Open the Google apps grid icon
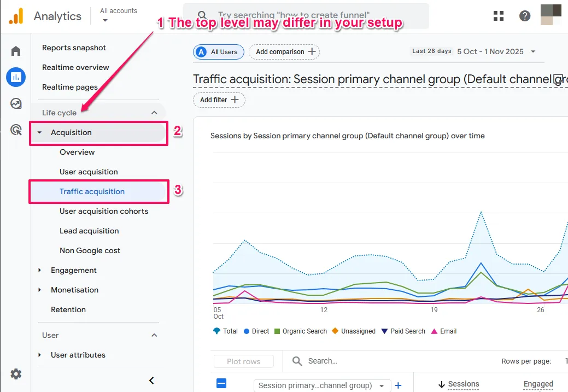The image size is (568, 392). [499, 16]
